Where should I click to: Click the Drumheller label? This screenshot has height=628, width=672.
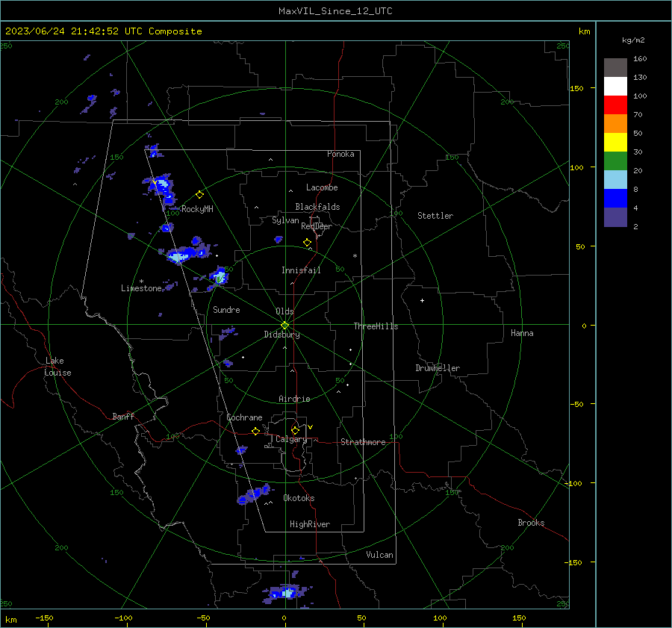tap(438, 368)
